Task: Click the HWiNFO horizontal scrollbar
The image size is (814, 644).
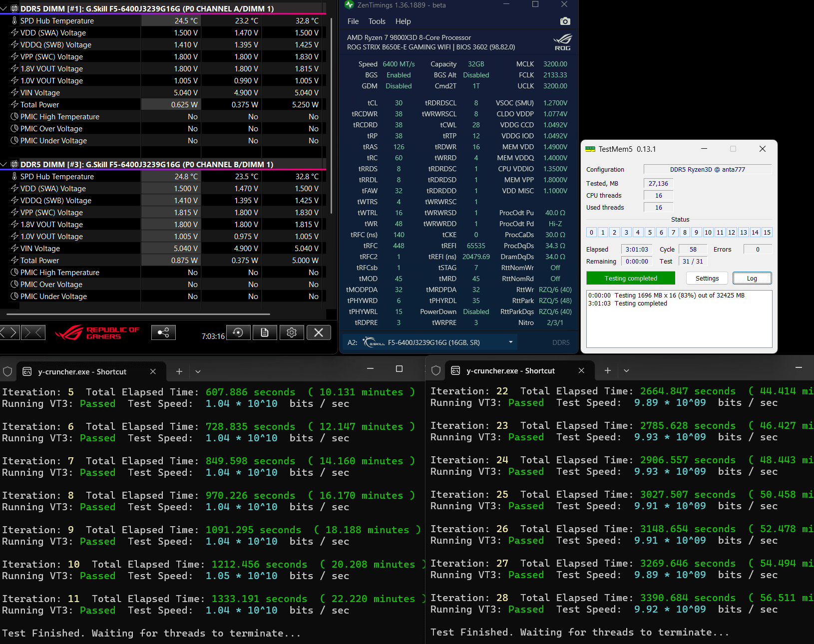Action: [x=138, y=315]
